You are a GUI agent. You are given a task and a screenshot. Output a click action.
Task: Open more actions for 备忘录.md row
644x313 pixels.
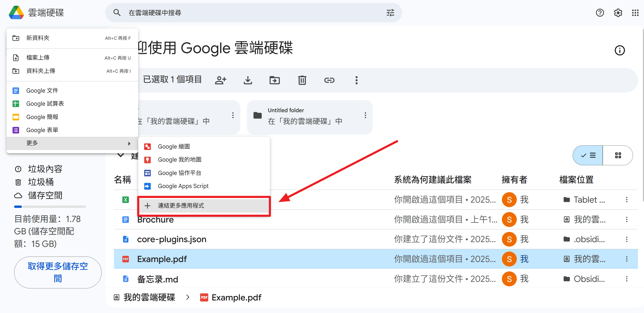pyautogui.click(x=627, y=279)
